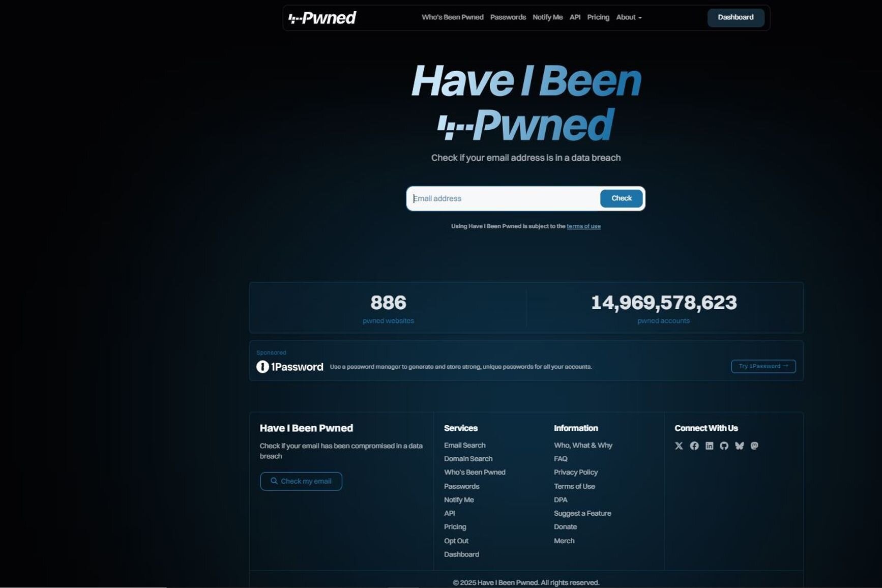Open Notify Me in the top navigation

point(547,17)
